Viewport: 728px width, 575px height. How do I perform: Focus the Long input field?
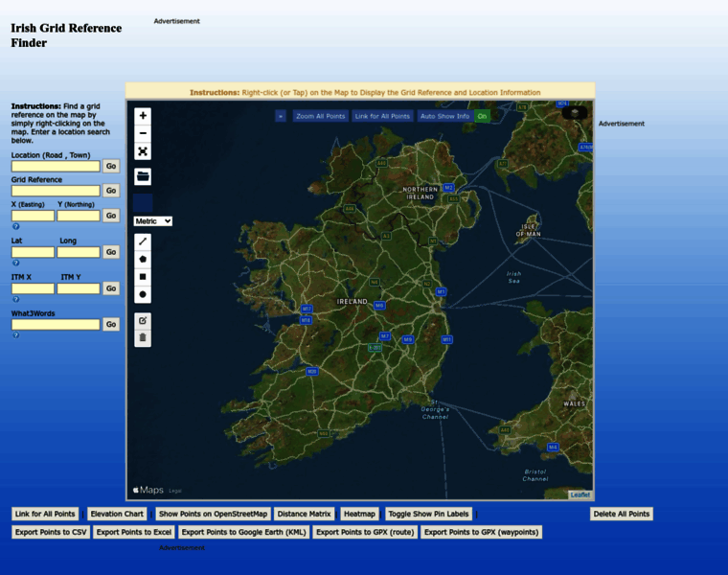point(79,252)
